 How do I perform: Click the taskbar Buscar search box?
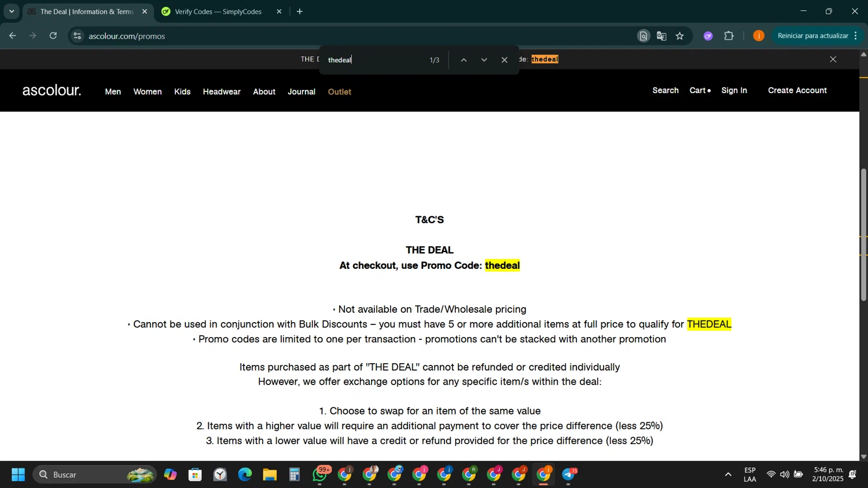(x=95, y=475)
